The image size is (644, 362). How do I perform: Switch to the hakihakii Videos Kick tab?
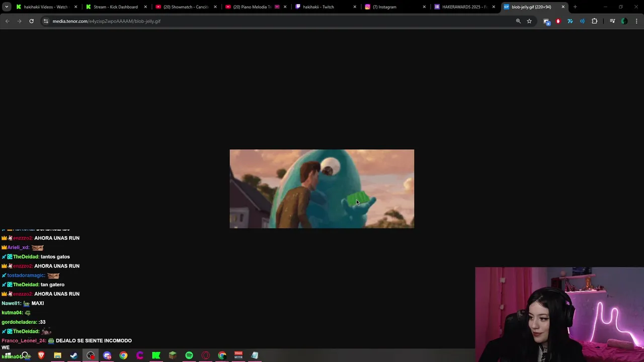tap(45, 7)
